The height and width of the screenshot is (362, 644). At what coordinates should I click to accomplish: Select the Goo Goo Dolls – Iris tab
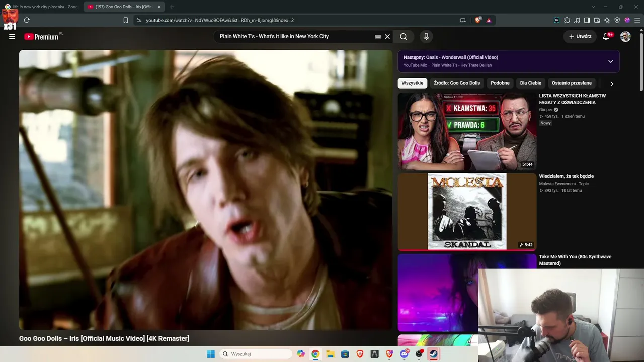point(123,7)
